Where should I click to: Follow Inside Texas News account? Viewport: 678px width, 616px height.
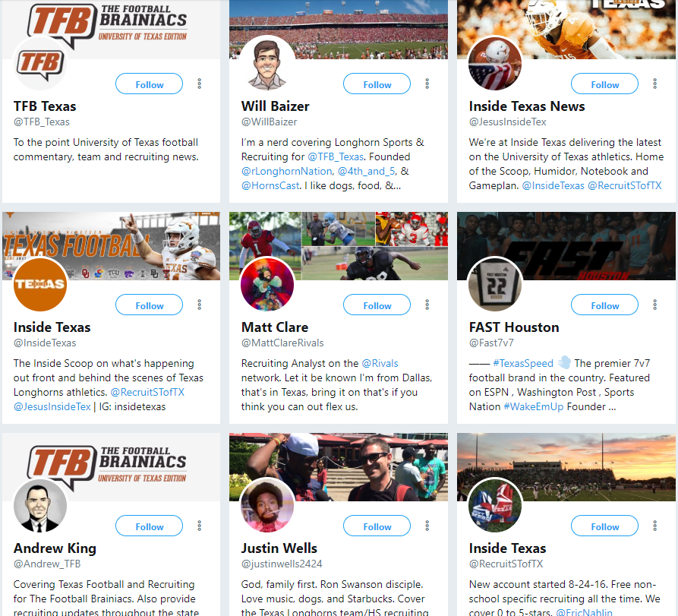click(605, 84)
